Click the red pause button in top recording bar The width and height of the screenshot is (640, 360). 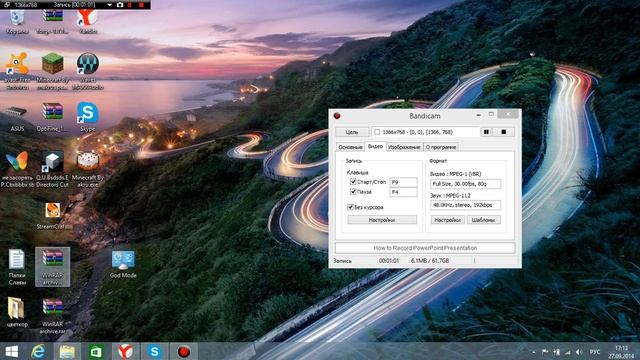130,5
